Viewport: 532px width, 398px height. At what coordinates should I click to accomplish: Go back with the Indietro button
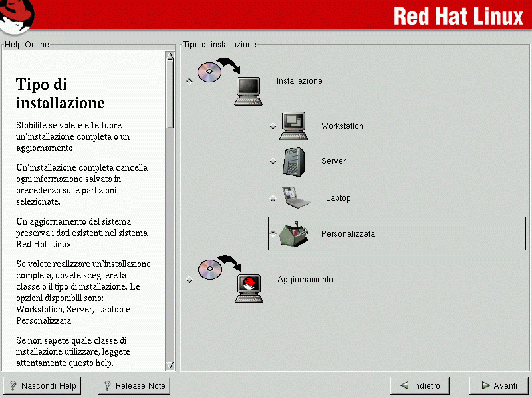point(420,385)
